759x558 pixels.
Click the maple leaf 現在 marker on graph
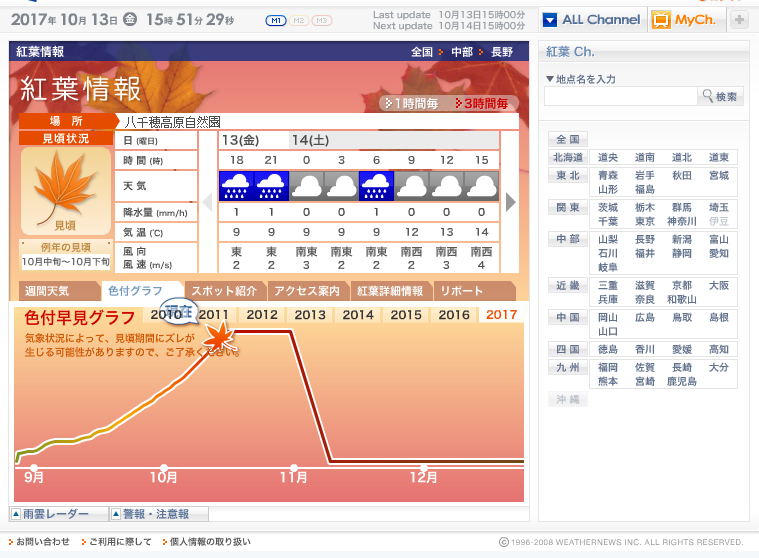click(x=219, y=335)
